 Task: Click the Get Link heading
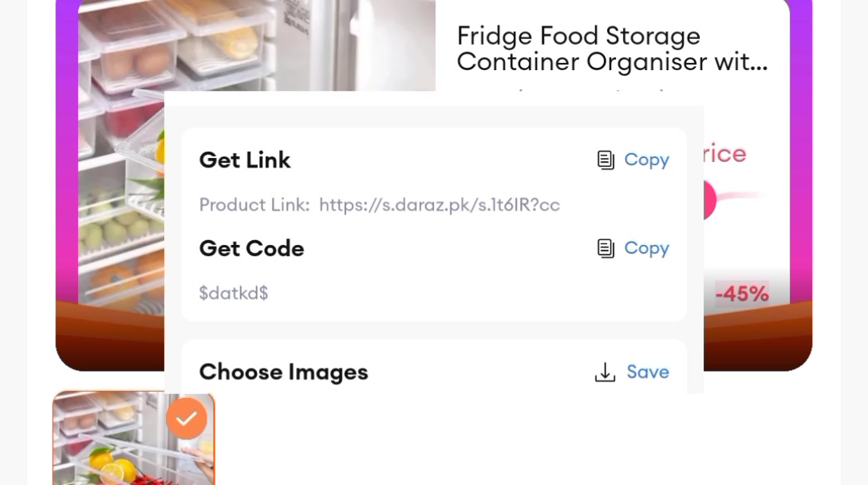(245, 160)
